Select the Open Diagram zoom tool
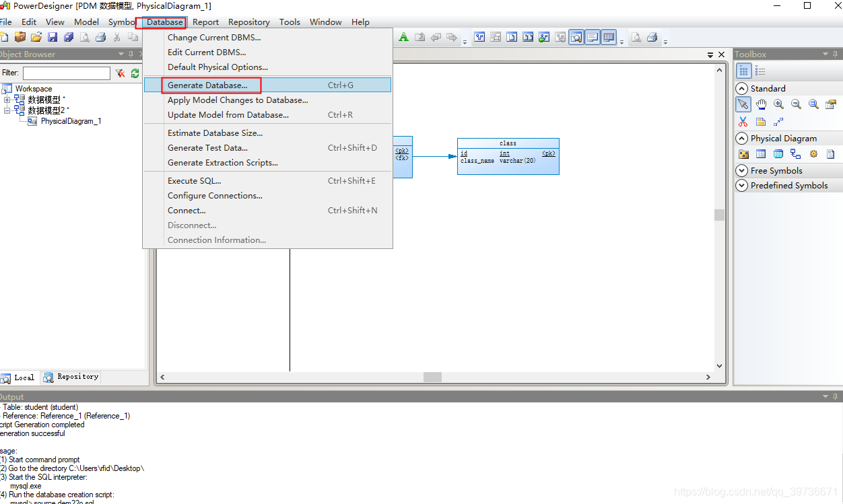This screenshot has width=843, height=504. pyautogui.click(x=813, y=104)
